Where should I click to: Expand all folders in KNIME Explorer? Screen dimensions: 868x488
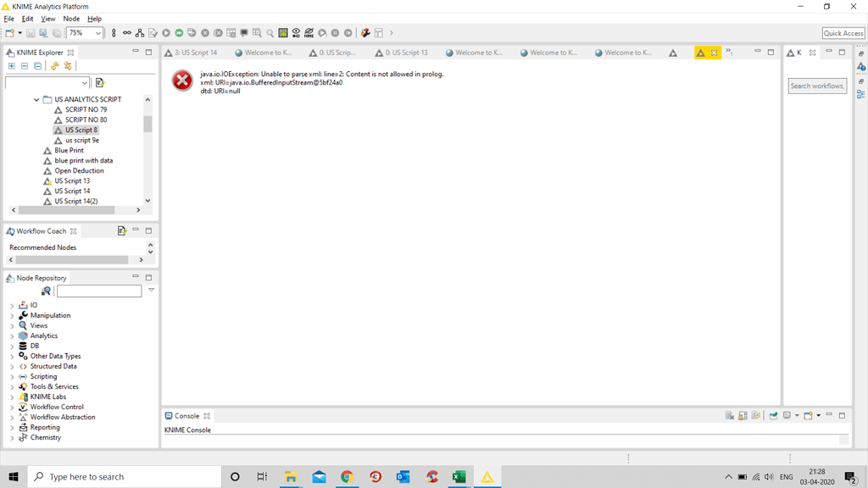tap(12, 66)
